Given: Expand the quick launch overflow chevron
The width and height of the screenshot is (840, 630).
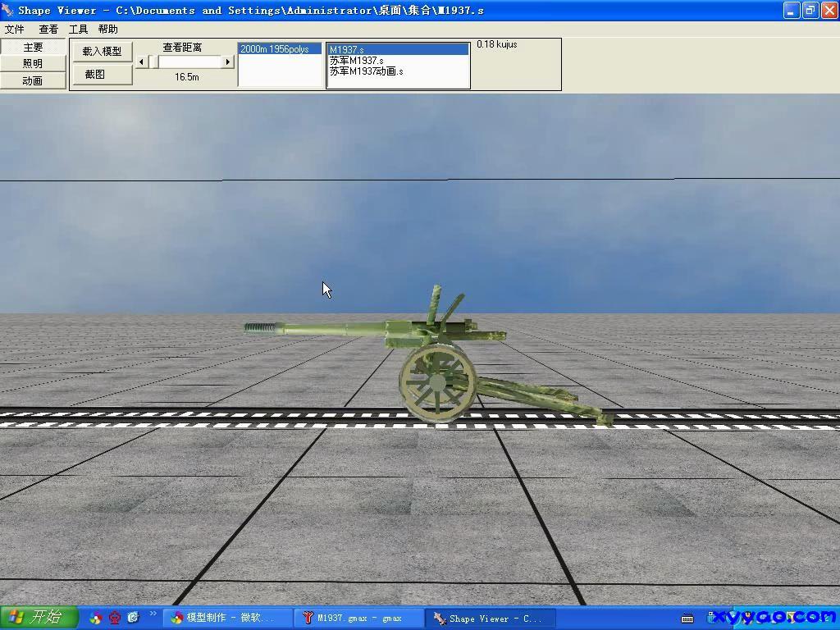Looking at the screenshot, I should pyautogui.click(x=153, y=614).
